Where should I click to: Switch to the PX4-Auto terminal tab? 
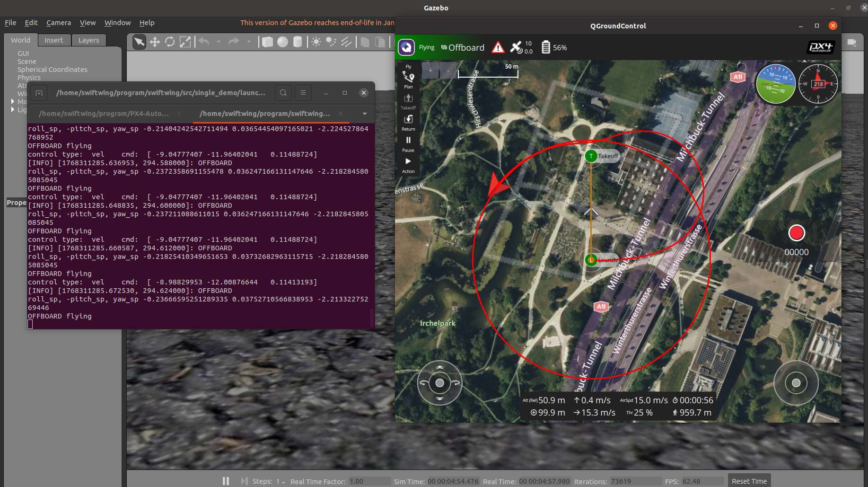(104, 114)
